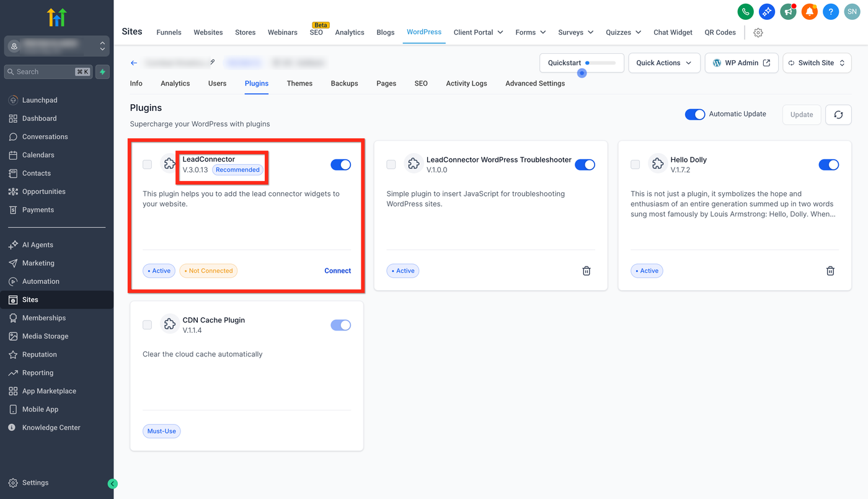Open the Activity Logs tab

click(466, 83)
